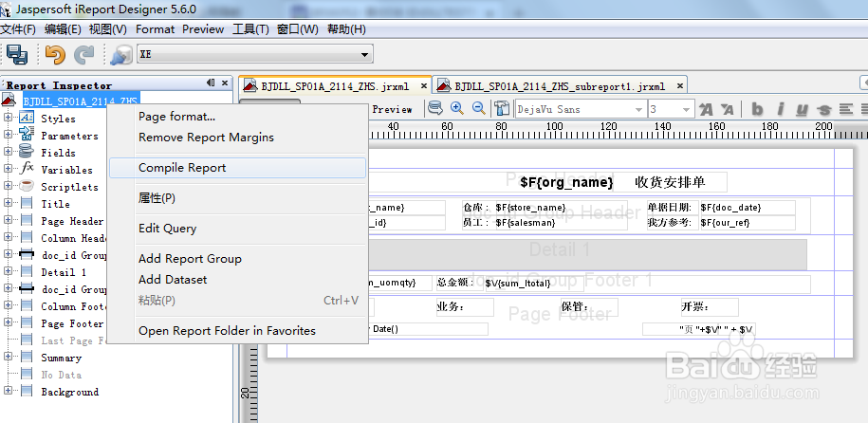Click the Fields database icon
The width and height of the screenshot is (868, 423).
26,151
